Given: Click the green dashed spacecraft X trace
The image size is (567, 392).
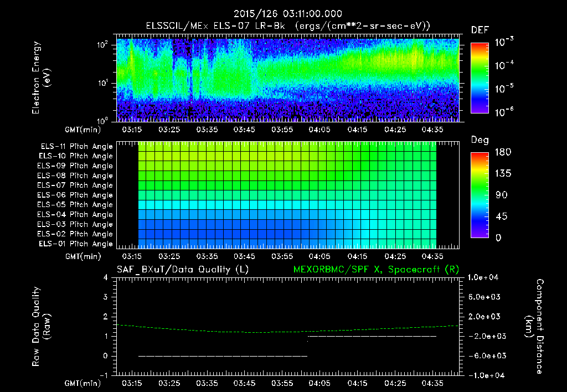Looking at the screenshot, I should pos(287,331).
